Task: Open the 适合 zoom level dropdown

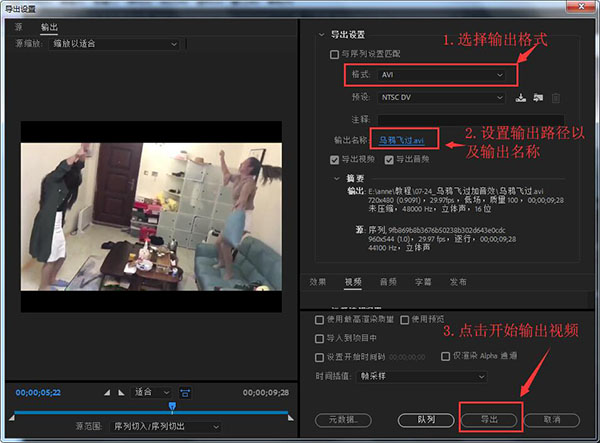Action: 152,392
